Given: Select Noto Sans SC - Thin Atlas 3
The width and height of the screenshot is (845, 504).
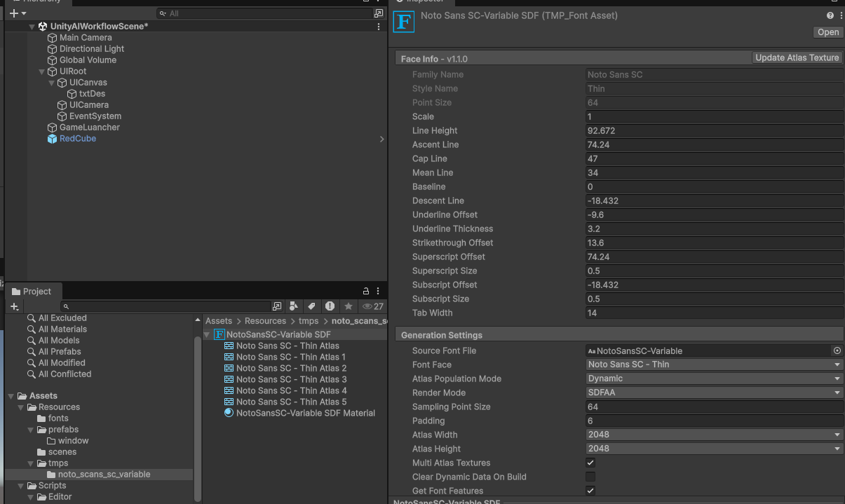Looking at the screenshot, I should click(292, 379).
